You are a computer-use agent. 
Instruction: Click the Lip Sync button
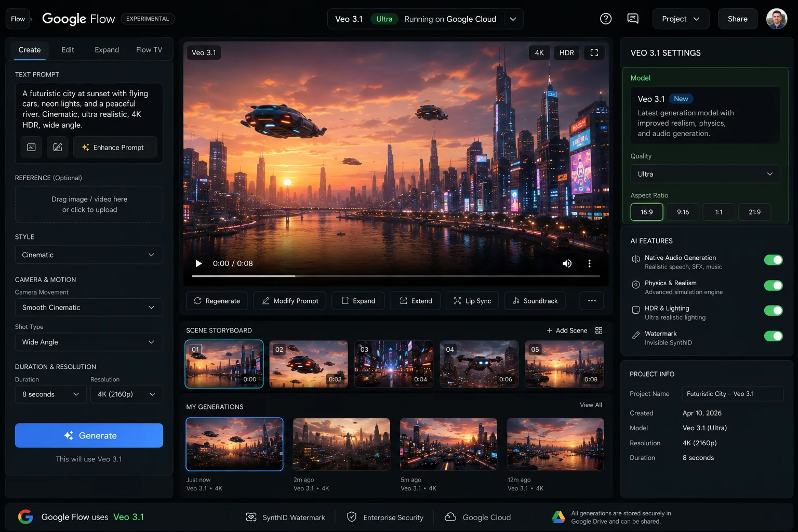[x=472, y=301]
